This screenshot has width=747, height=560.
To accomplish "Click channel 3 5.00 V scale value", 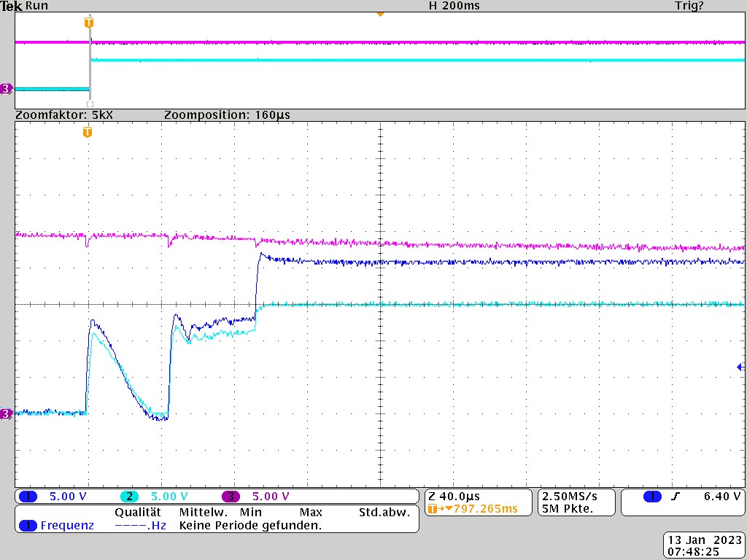I will click(x=271, y=497).
